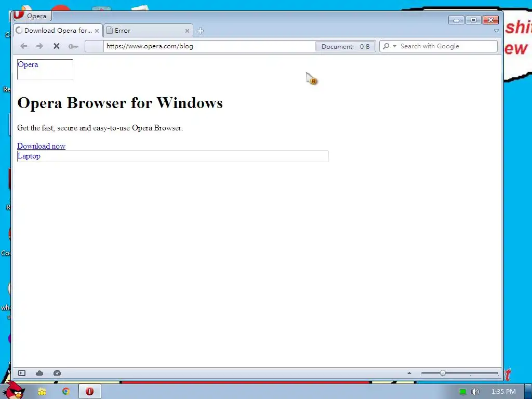Open the Laptop link
Image resolution: width=532 pixels, height=399 pixels.
(x=29, y=156)
